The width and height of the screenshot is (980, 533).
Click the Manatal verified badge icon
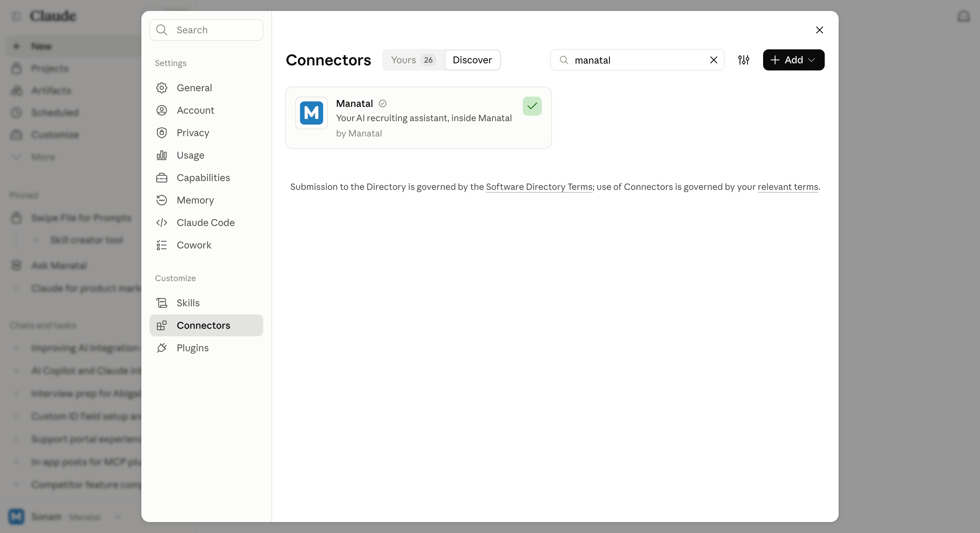tap(383, 103)
